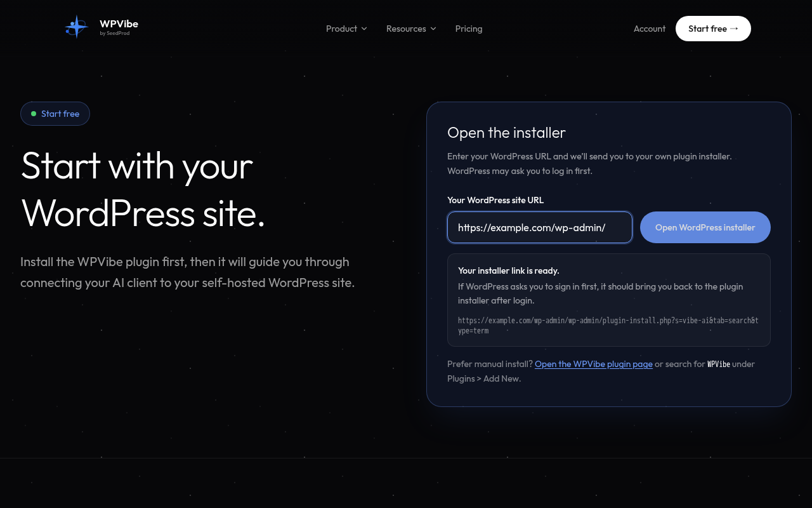Click the 'Install the WPVibe plugin first' paragraph
Image resolution: width=812 pixels, height=508 pixels.
(x=188, y=272)
